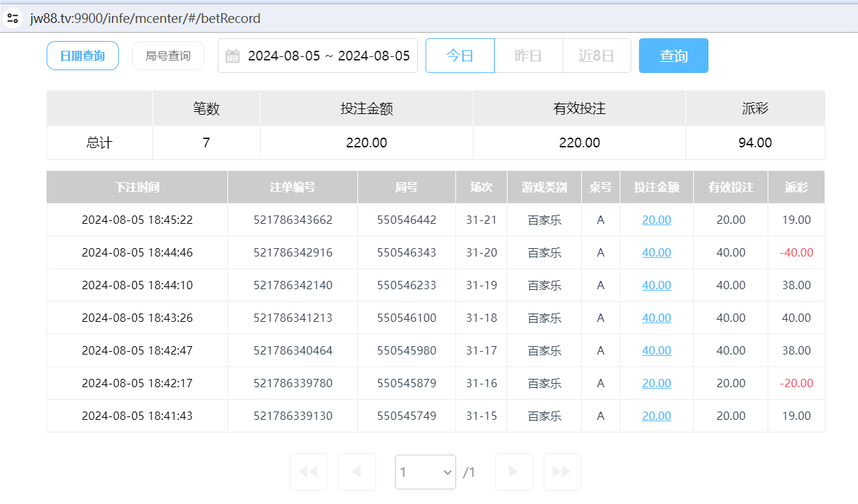The image size is (858, 504).
Task: Switch to the 昨日 tab
Action: tap(528, 56)
